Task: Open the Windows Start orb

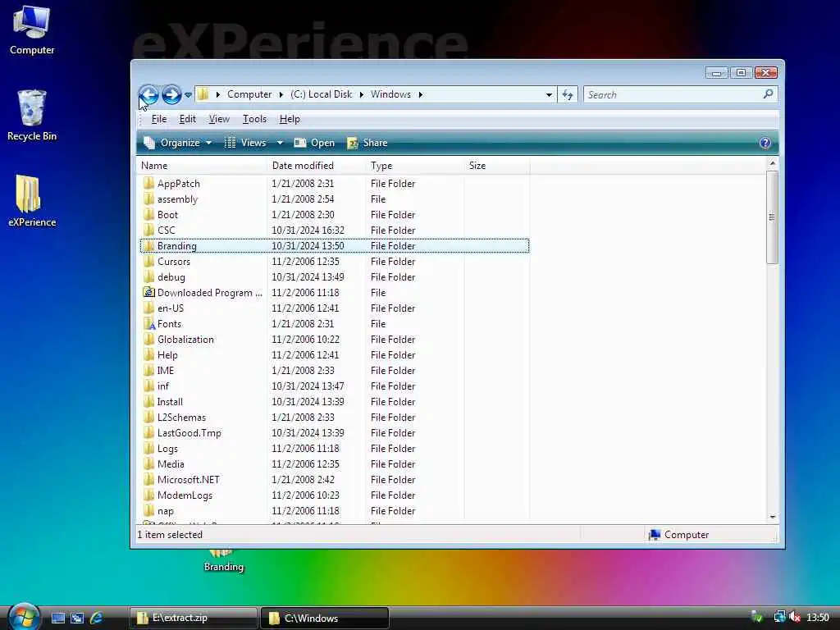Action: pos(23,617)
